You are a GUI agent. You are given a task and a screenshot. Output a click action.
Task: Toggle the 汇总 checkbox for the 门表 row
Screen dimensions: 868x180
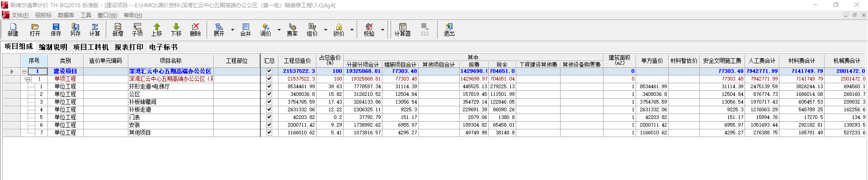[269, 117]
